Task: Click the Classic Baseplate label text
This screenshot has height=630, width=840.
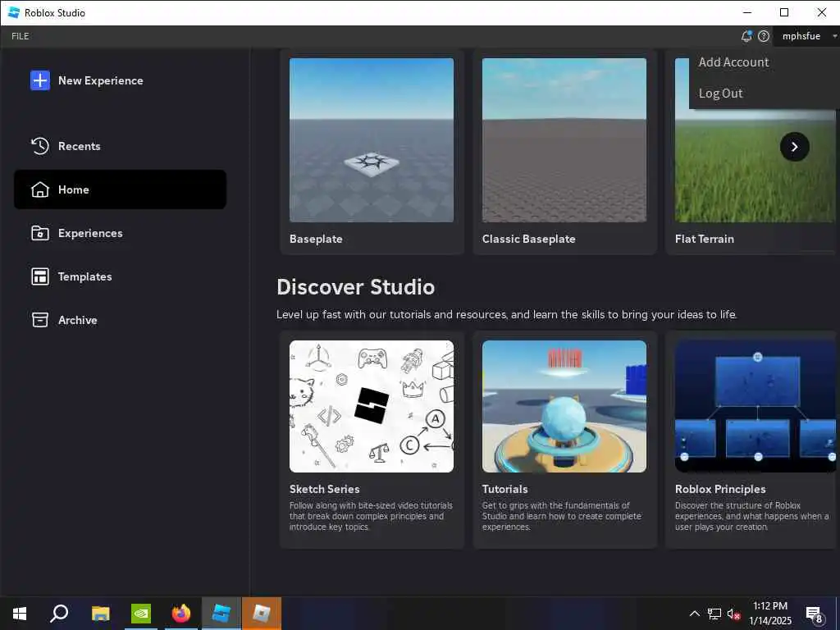Action: 529,239
